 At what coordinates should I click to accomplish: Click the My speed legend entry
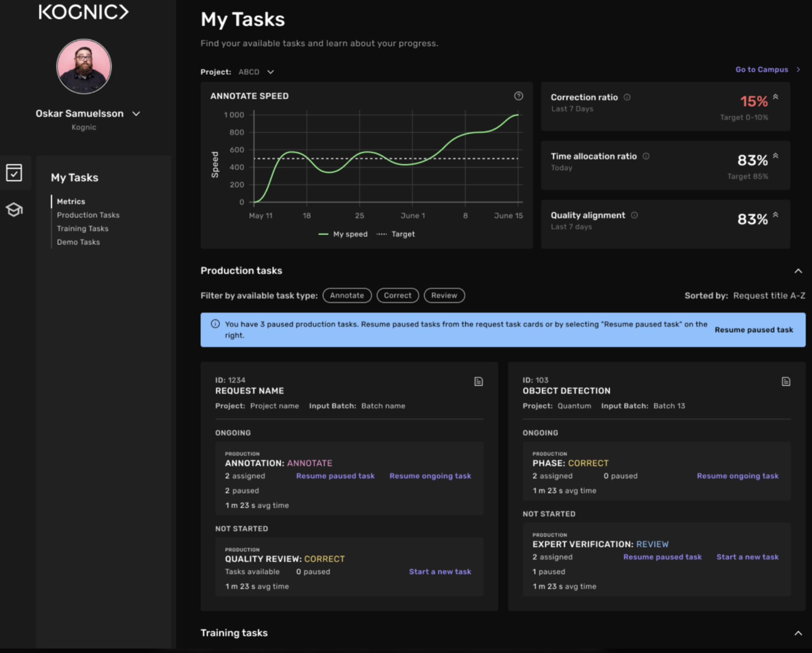(343, 234)
